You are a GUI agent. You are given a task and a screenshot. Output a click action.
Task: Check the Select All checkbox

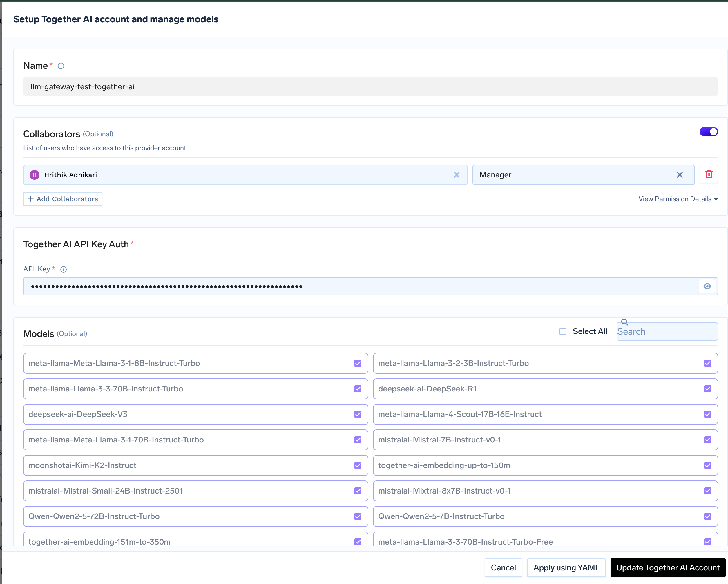[x=563, y=331]
